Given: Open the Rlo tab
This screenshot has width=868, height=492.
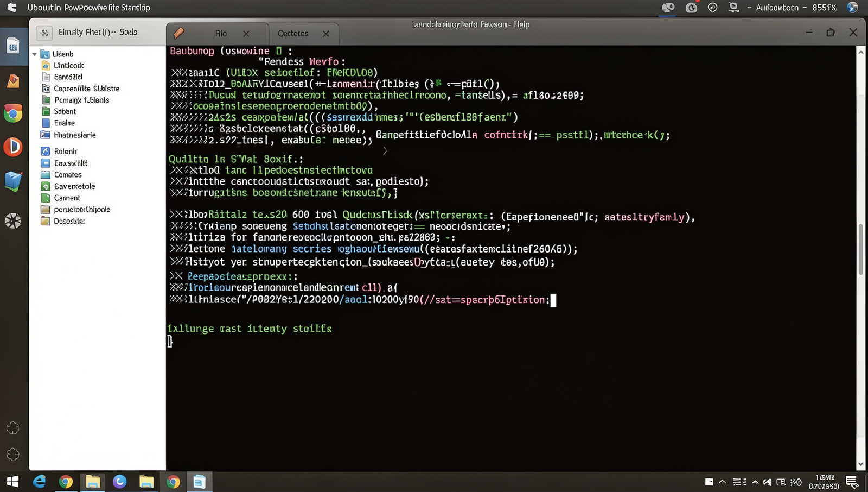Looking at the screenshot, I should coord(221,34).
